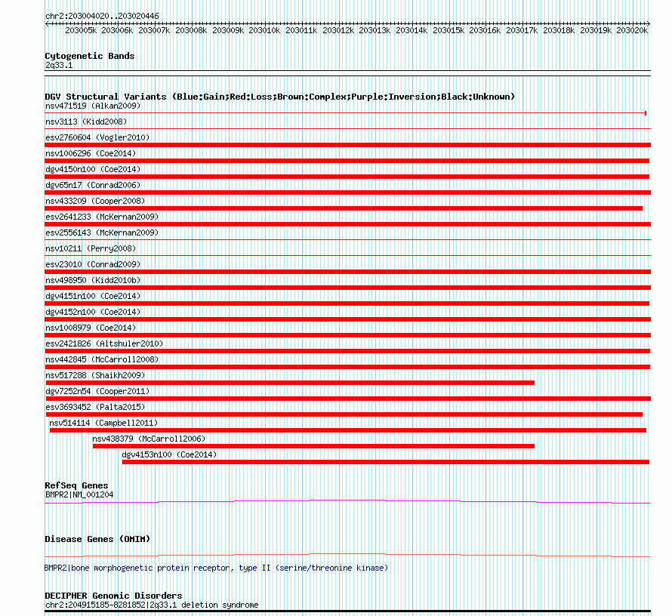The height and width of the screenshot is (616, 672).
Task: Select esv23010 (Conrad2009) variant label
Action: coord(93,264)
